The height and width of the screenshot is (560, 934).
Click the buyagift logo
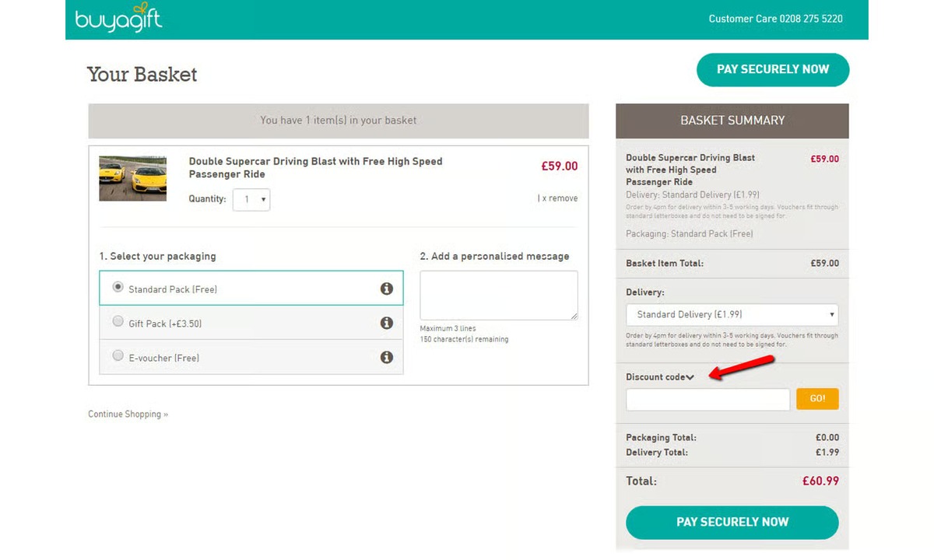point(118,20)
